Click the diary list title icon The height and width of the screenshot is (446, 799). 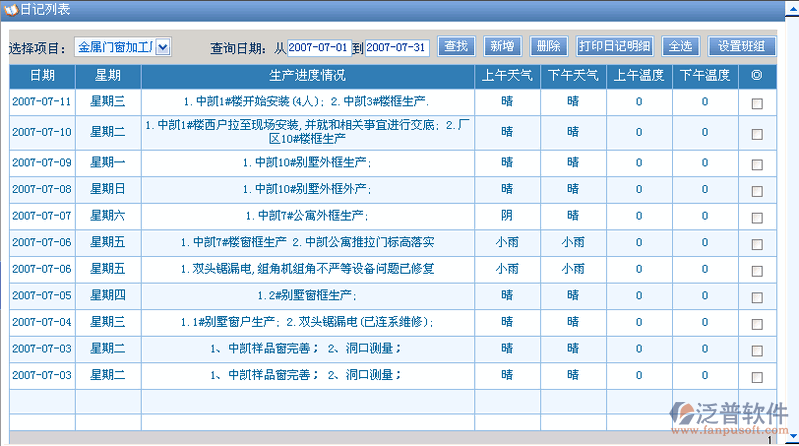pyautogui.click(x=11, y=9)
